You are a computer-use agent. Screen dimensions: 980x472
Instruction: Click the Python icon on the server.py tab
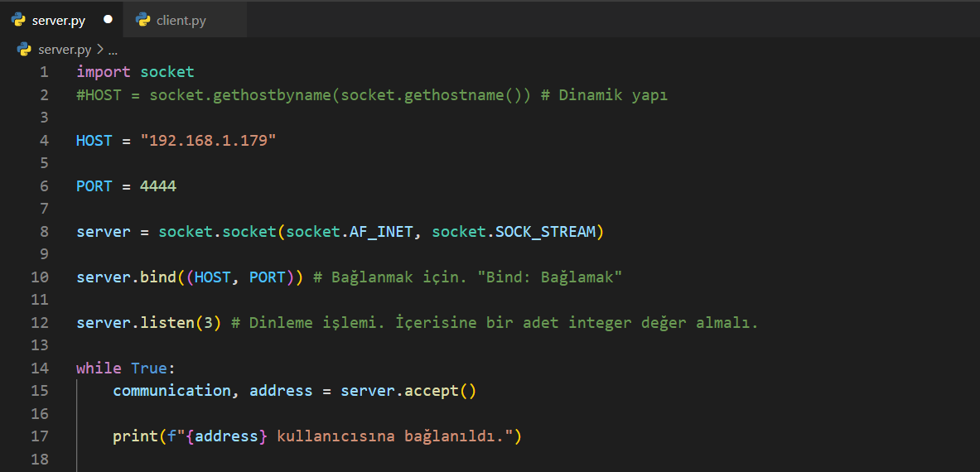tap(18, 20)
